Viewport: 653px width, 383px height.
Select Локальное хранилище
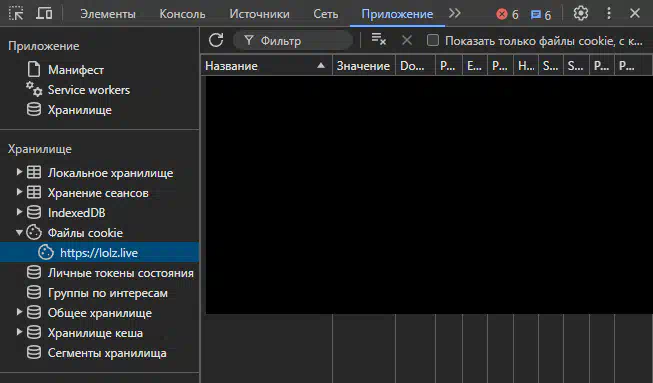click(110, 173)
